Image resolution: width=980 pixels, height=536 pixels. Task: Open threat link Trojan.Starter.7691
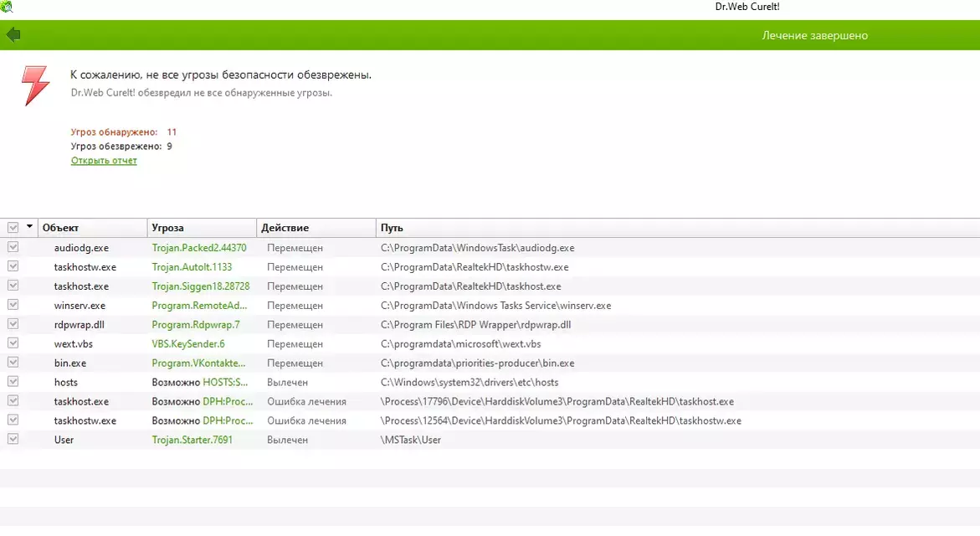(192, 440)
